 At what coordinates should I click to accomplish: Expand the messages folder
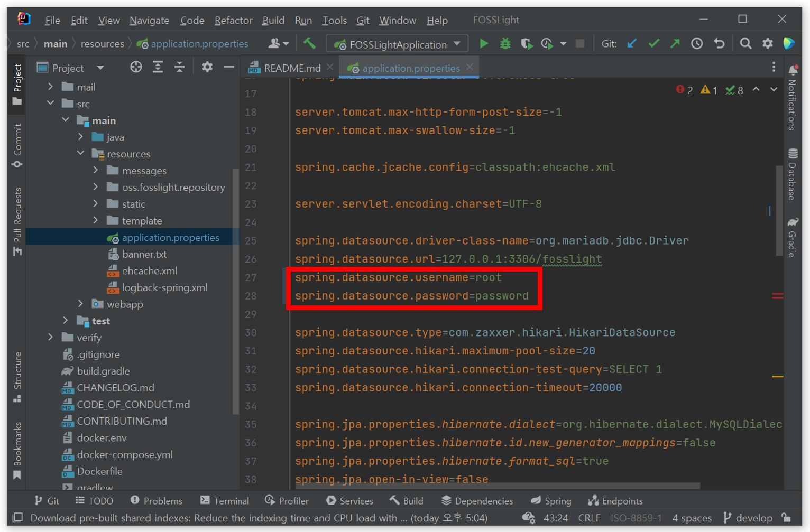(x=96, y=171)
